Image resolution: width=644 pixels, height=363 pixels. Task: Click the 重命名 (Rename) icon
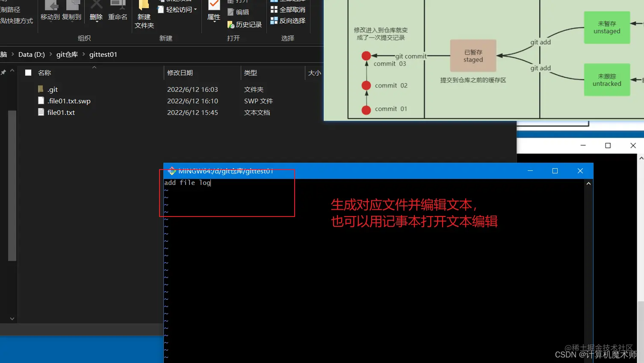[118, 11]
